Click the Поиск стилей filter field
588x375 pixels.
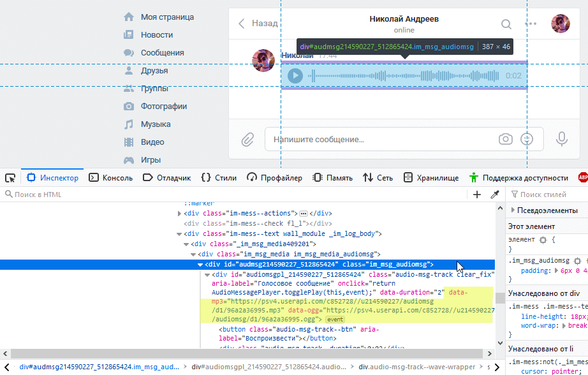tap(547, 195)
